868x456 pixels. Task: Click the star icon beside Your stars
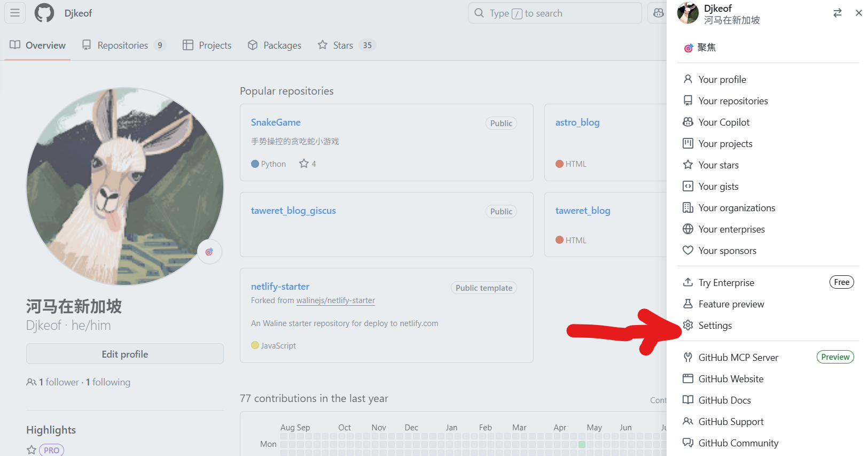coord(688,165)
